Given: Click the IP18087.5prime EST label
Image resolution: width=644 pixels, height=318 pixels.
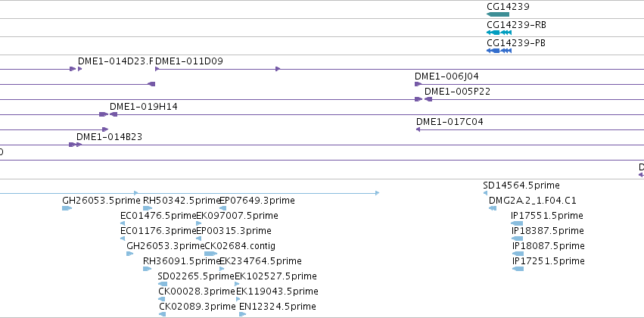Looking at the screenshot, I should pos(549,246).
